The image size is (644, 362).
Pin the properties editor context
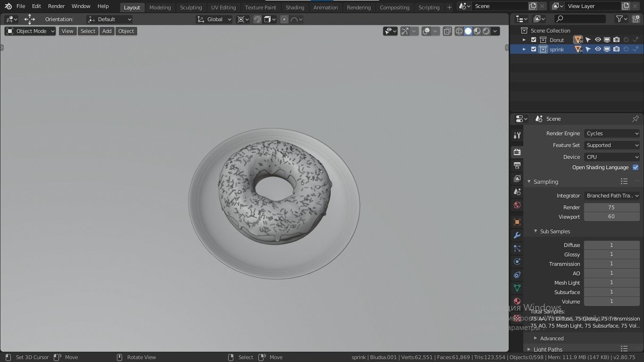click(636, 119)
